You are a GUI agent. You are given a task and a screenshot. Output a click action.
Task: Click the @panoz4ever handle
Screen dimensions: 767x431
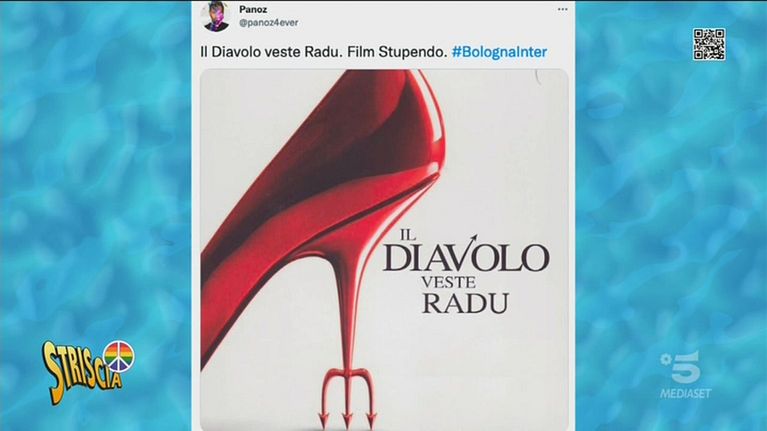pyautogui.click(x=269, y=23)
